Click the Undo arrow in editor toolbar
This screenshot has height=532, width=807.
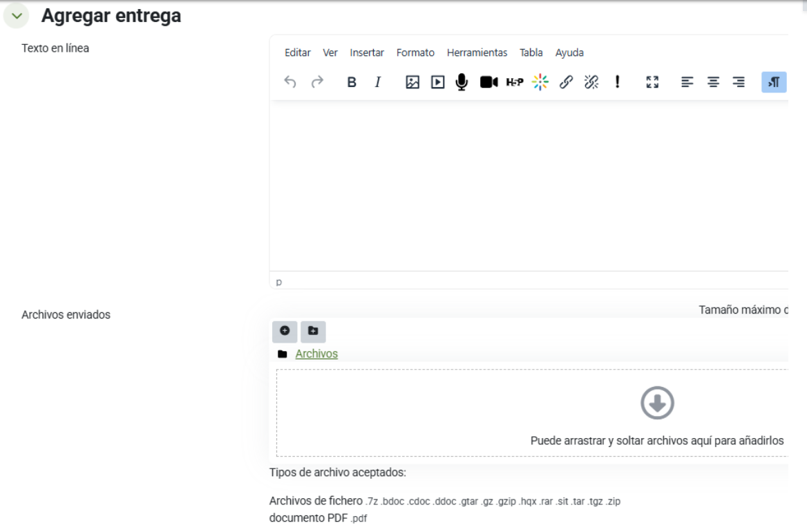291,82
